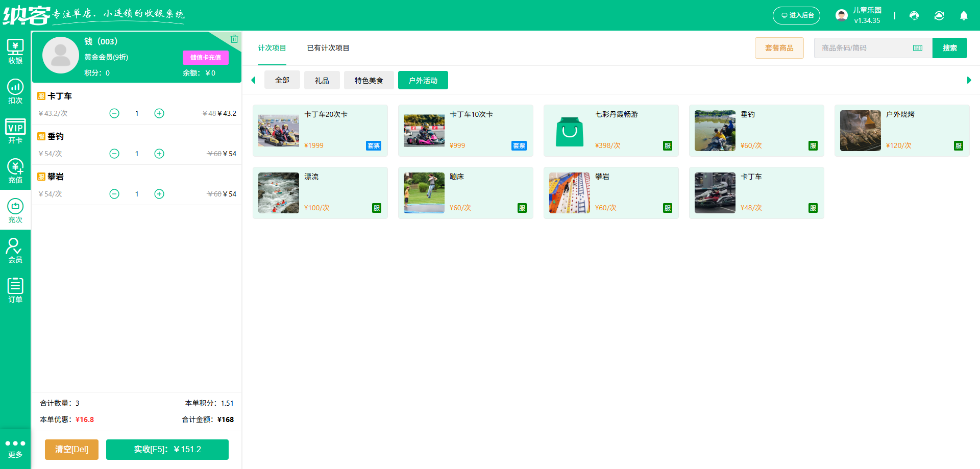Select the 订单 orders sidebar icon
The width and height of the screenshot is (980, 469).
click(x=15, y=289)
